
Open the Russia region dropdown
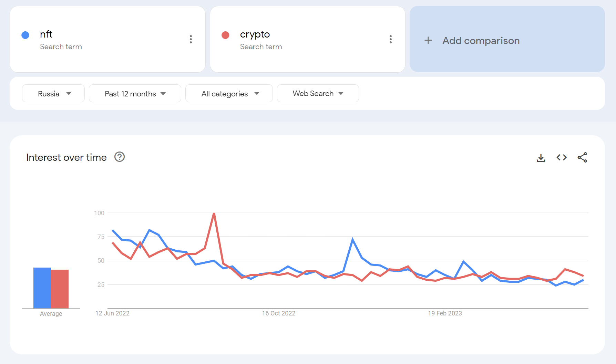[x=53, y=93]
